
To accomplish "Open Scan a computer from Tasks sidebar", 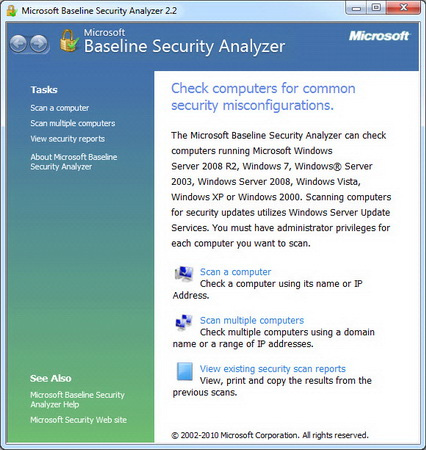I will point(60,108).
